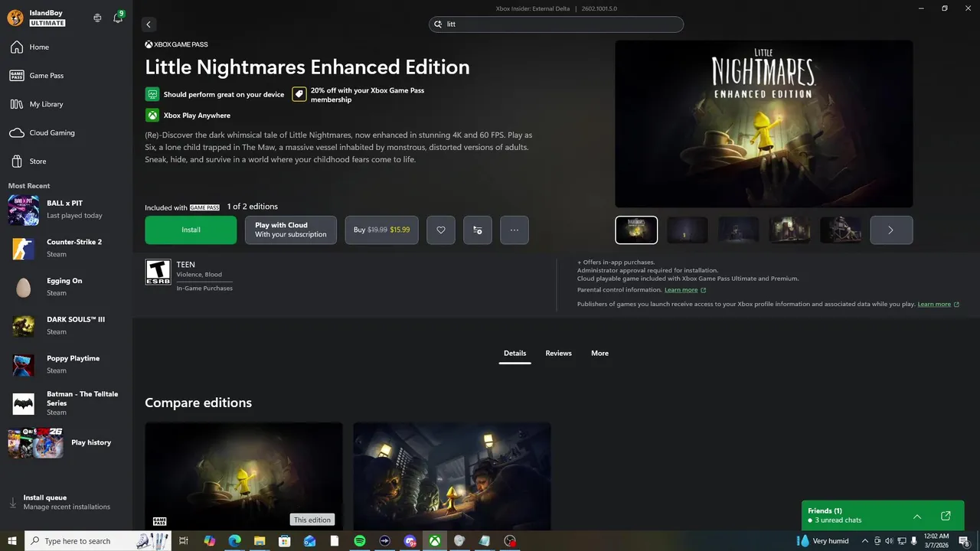Screen dimensions: 980x551
Task: Open Play history in sidebar
Action: [x=66, y=442]
